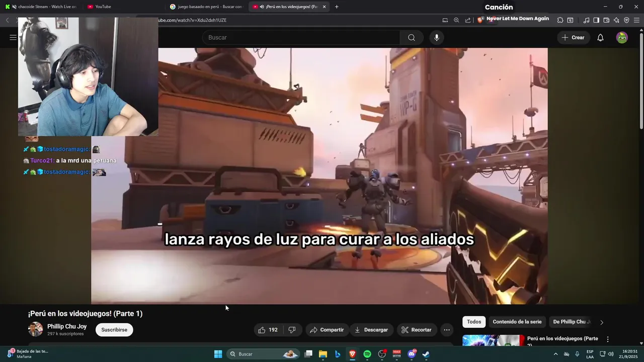Close the ¡Perú en los videojuegos! tab
Image resolution: width=644 pixels, height=362 pixels.
coord(324,7)
